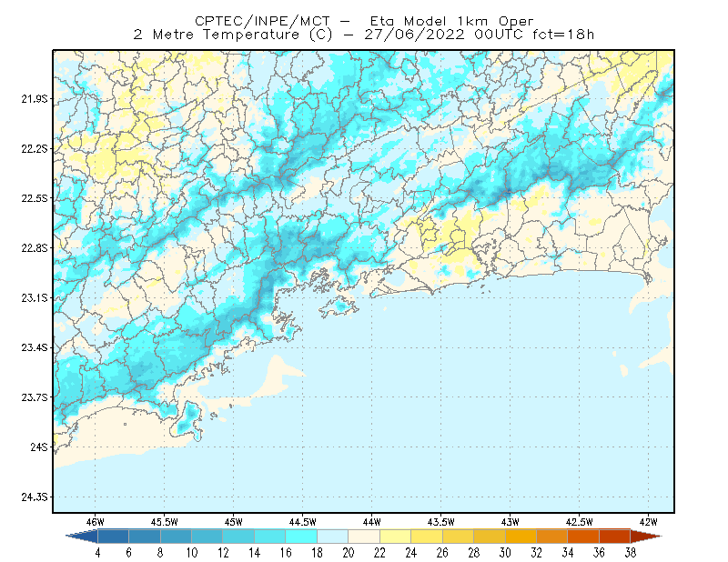728x562 pixels.
Task: Click the 20 value on the color scale
Action: tap(349, 553)
